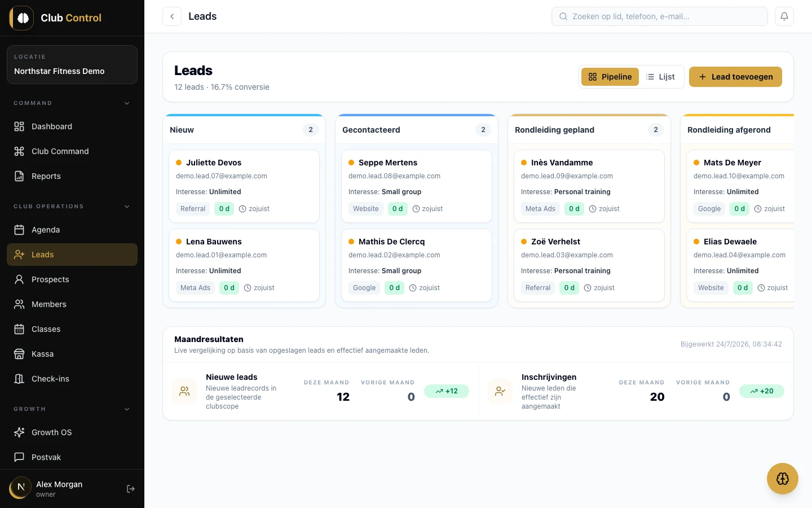Click the Classes calendar icon

19,329
